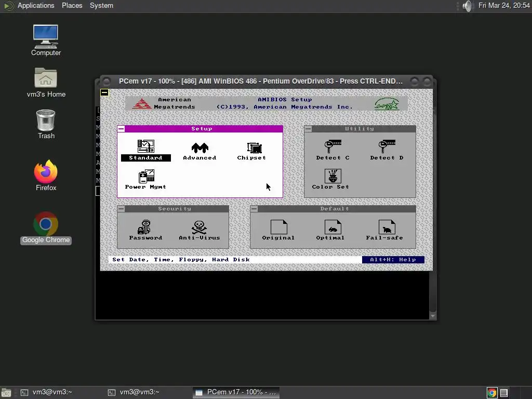The height and width of the screenshot is (399, 532).
Task: Click the PCem v17 taskbar button
Action: 236,392
